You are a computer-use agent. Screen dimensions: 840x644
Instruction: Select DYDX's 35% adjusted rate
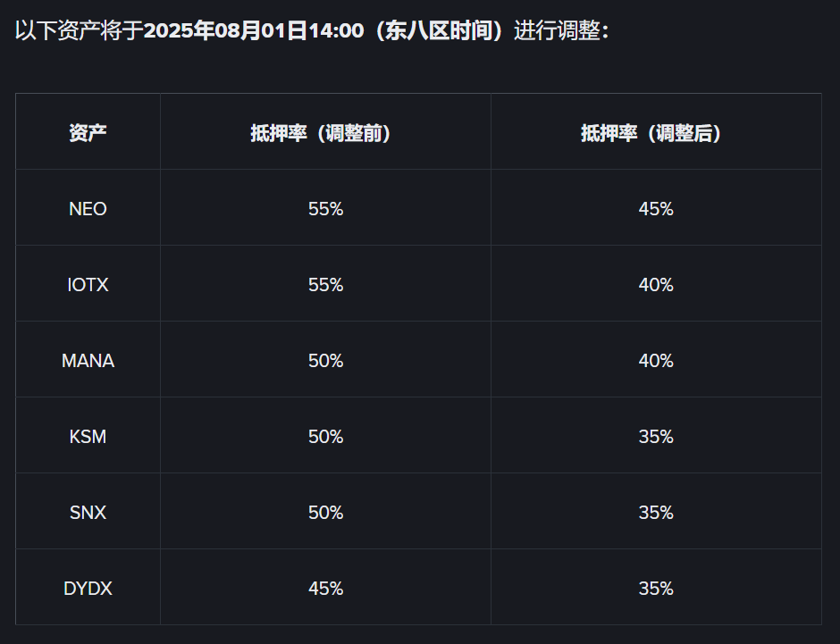(x=656, y=589)
